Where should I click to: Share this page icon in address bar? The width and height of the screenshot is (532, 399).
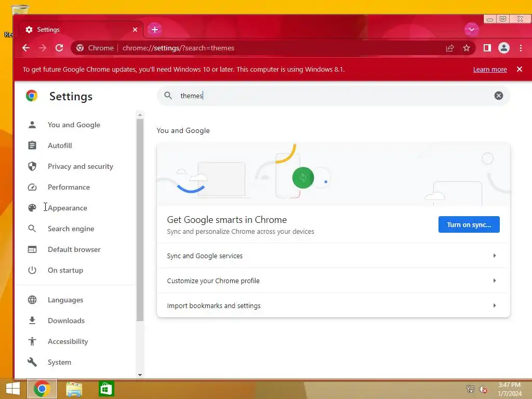pyautogui.click(x=450, y=48)
